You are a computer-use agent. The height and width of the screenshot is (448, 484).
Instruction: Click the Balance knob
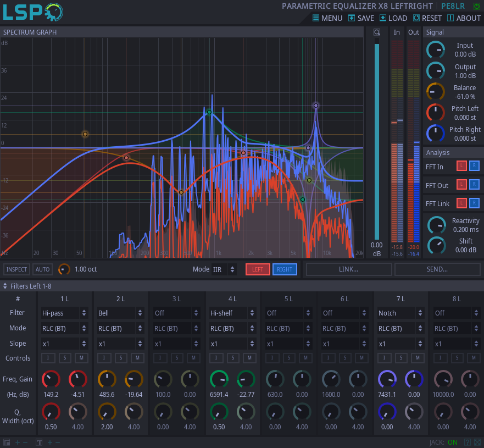[x=436, y=92]
